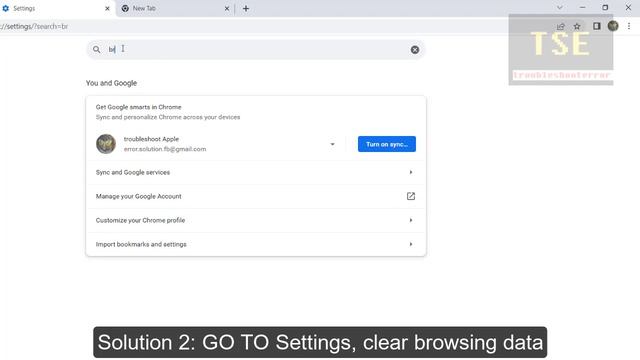Click the Turn on sync button

(x=387, y=144)
